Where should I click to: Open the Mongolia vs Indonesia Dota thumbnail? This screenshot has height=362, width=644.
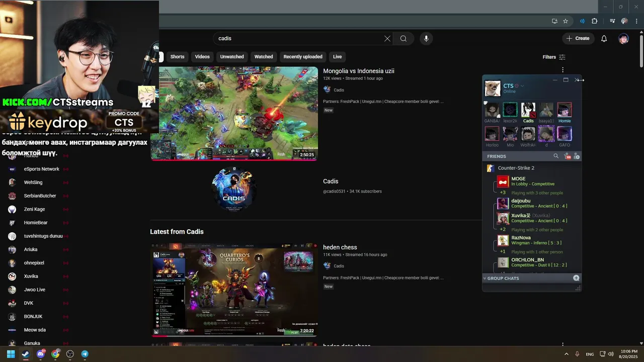click(234, 114)
